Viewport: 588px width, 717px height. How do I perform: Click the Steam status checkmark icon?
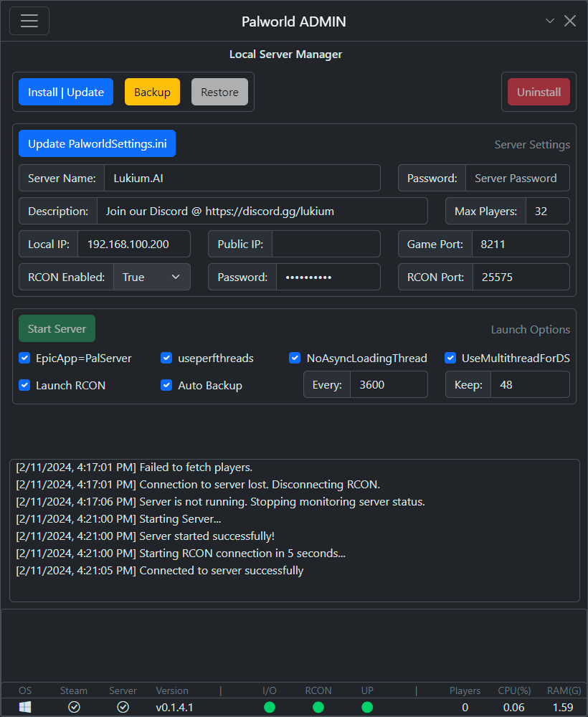[74, 708]
